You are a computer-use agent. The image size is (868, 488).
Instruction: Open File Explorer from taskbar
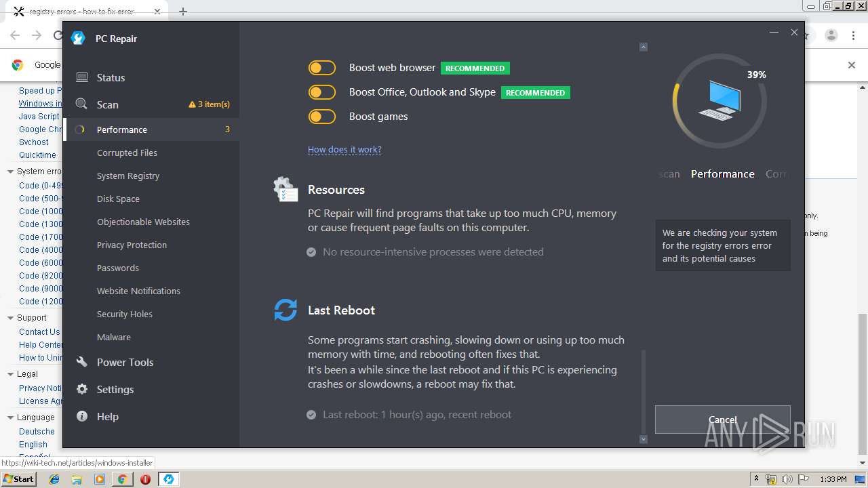pos(77,479)
